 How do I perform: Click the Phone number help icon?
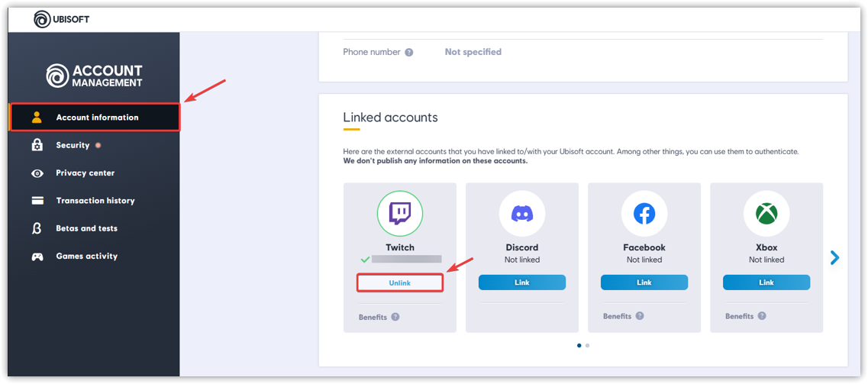(408, 53)
